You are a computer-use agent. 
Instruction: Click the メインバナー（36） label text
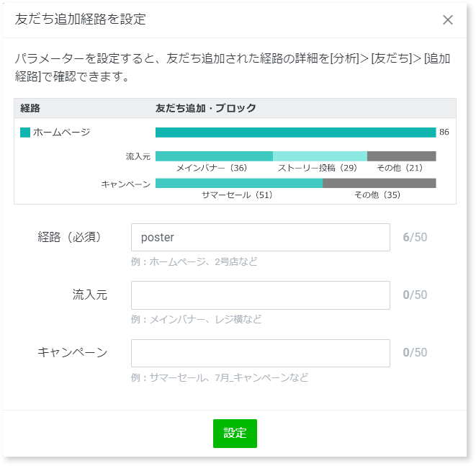[x=212, y=168]
